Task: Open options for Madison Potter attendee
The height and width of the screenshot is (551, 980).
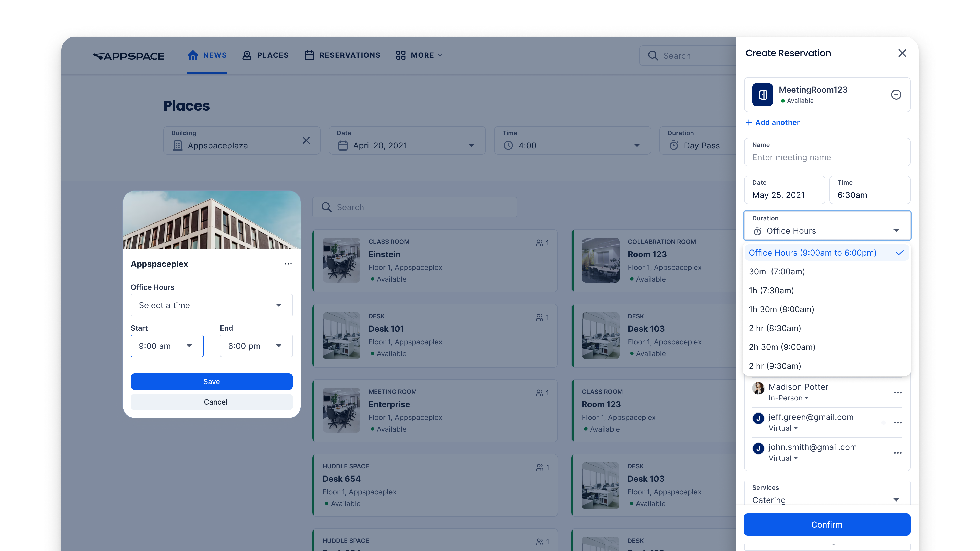Action: click(x=898, y=392)
